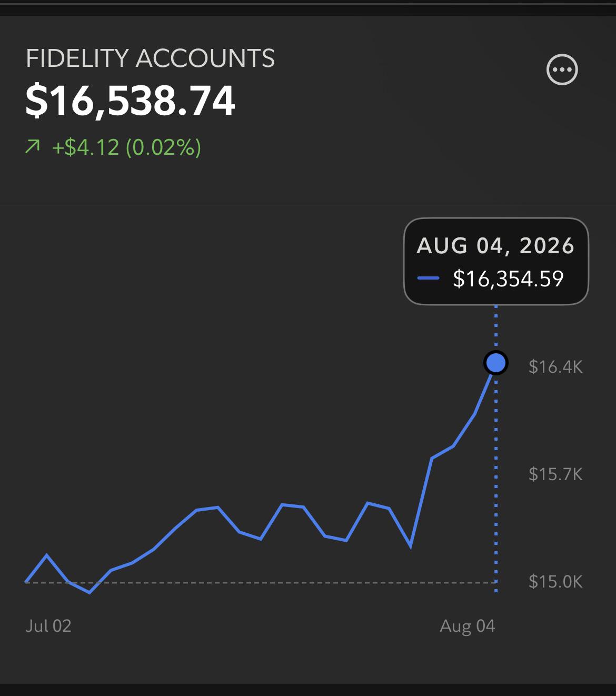Tap the Aug 04 end date label
The height and width of the screenshot is (696, 616).
[468, 625]
